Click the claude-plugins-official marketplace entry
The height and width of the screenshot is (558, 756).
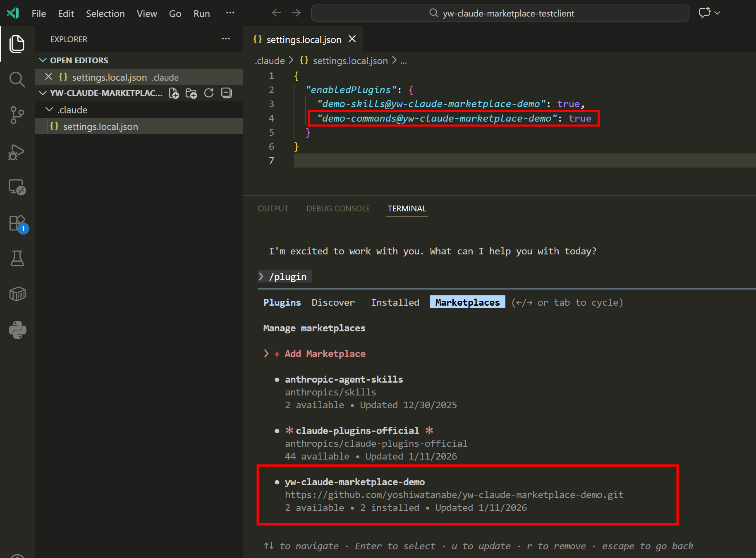[x=357, y=431]
